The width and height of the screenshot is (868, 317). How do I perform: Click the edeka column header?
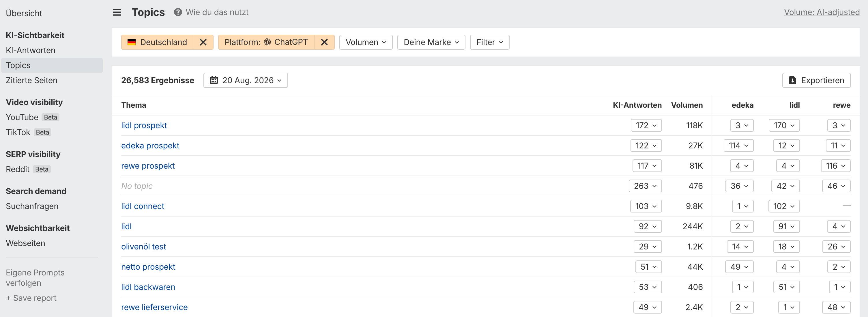pos(742,105)
